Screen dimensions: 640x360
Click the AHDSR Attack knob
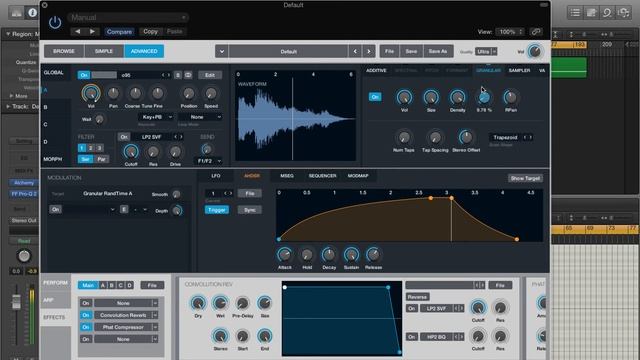[x=284, y=255]
